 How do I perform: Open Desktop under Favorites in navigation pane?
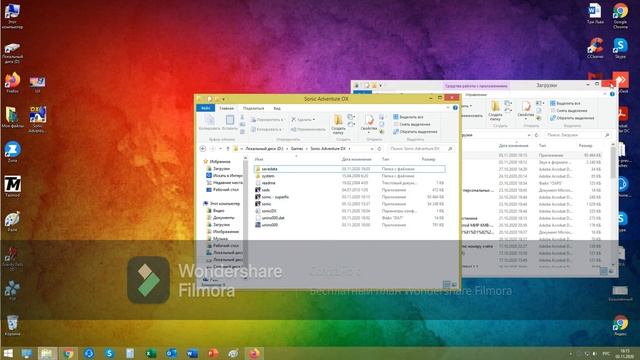(226, 190)
